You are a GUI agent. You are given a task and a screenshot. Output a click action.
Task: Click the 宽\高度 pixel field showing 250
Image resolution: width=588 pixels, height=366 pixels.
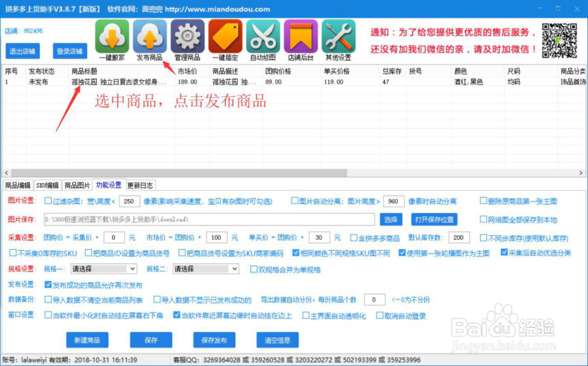pyautogui.click(x=129, y=202)
